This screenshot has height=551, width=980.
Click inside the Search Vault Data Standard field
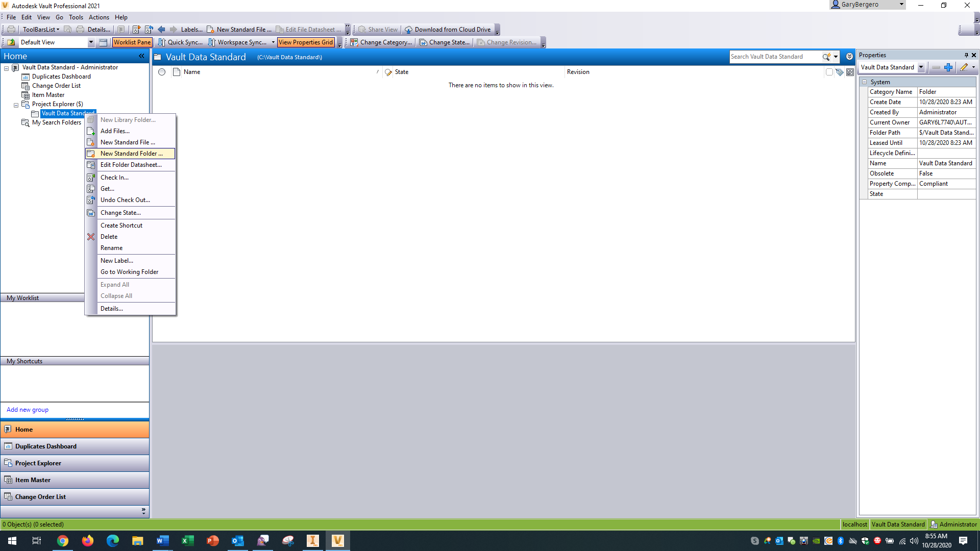point(776,57)
